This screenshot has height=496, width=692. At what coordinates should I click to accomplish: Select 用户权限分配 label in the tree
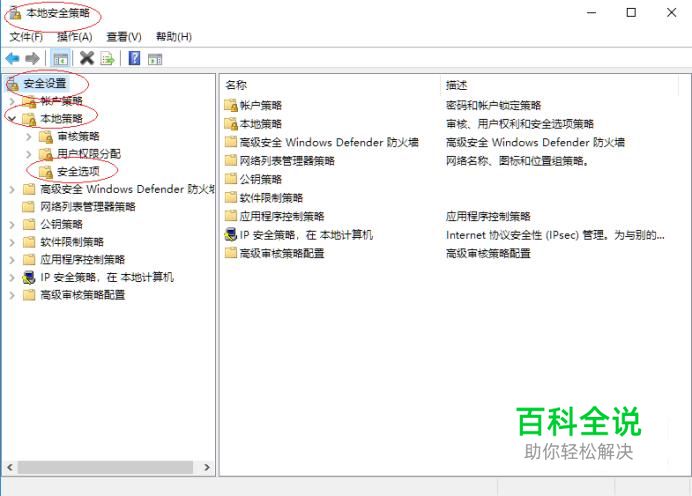click(x=89, y=154)
